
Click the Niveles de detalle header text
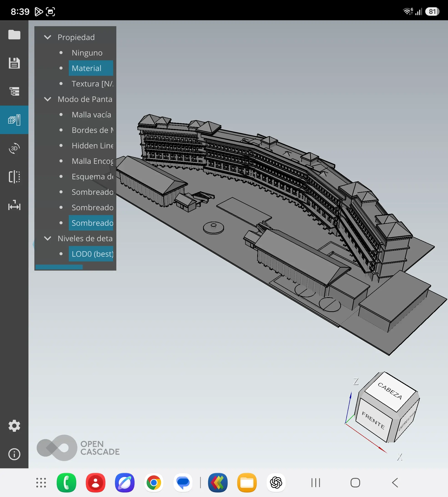tap(85, 238)
